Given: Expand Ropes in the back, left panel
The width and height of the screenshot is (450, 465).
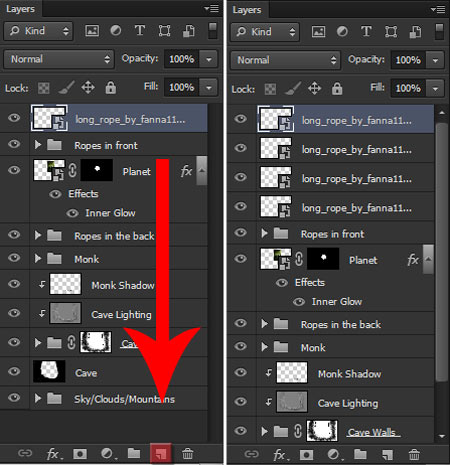Looking at the screenshot, I should point(38,235).
